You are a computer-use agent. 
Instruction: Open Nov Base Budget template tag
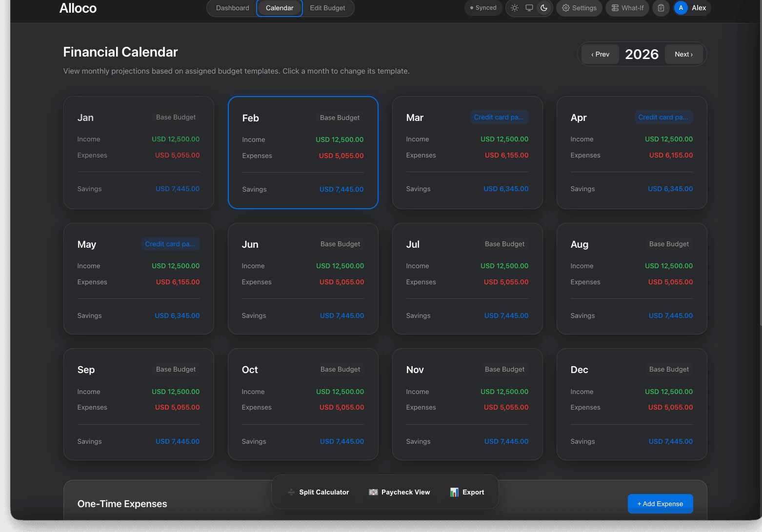click(504, 369)
